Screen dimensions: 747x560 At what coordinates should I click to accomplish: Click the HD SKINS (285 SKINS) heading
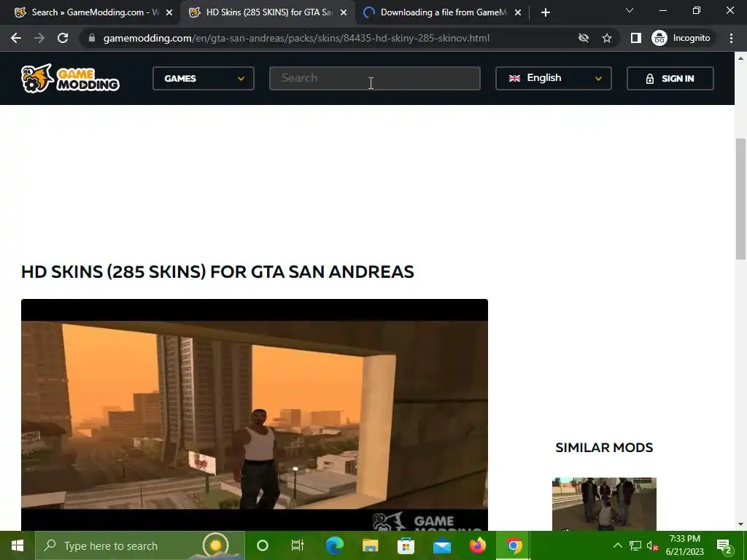pyautogui.click(x=217, y=272)
